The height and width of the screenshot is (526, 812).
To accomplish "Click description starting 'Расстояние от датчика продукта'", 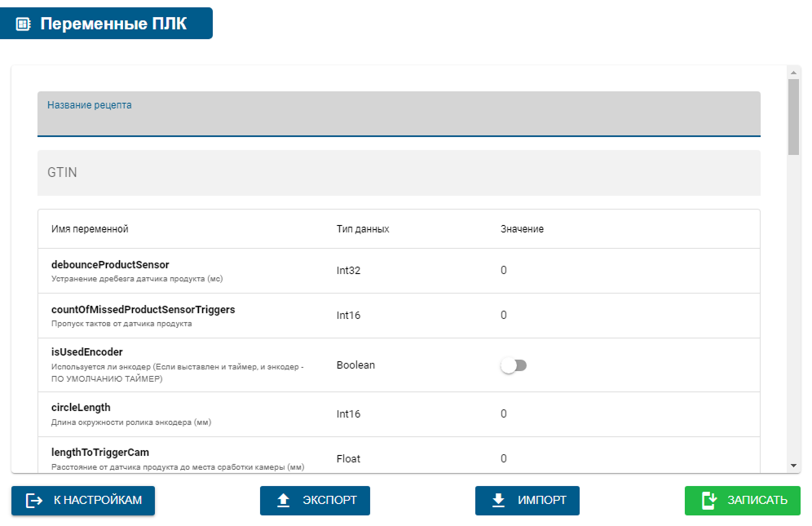I will pos(178,467).
